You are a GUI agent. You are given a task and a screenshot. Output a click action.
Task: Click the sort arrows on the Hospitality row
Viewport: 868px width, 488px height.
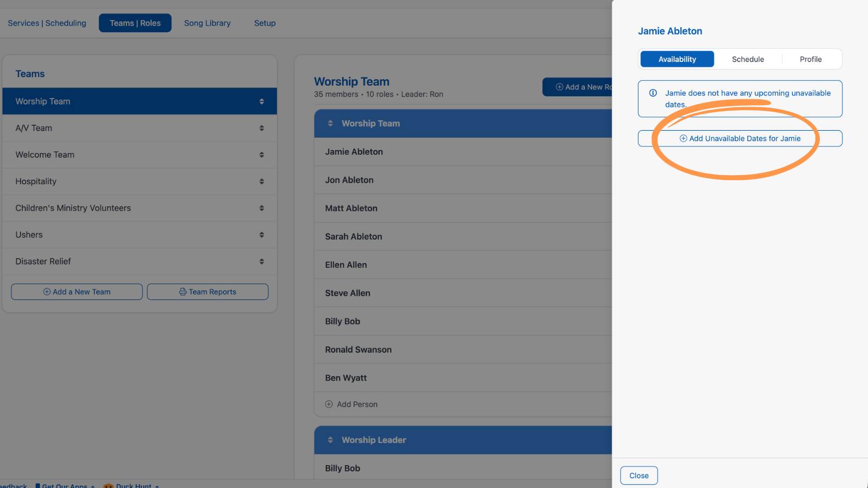261,181
